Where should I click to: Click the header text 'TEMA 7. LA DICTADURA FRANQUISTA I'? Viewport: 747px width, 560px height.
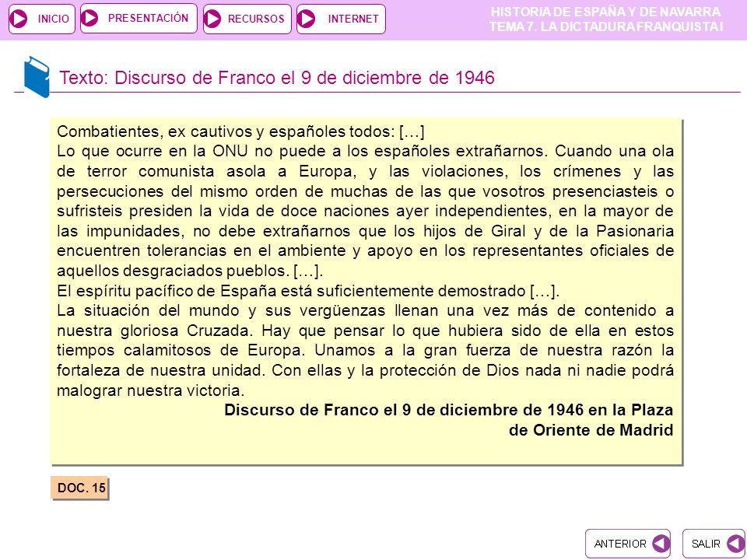[x=605, y=26]
